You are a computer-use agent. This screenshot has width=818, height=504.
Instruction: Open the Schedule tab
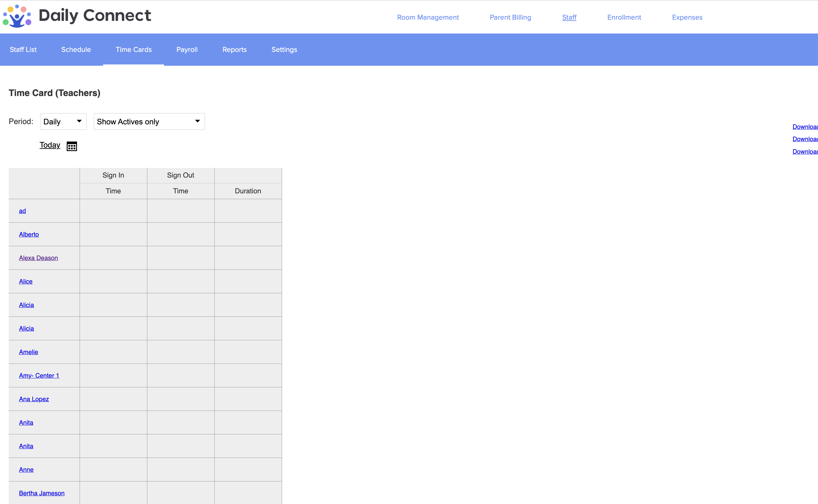pos(76,50)
